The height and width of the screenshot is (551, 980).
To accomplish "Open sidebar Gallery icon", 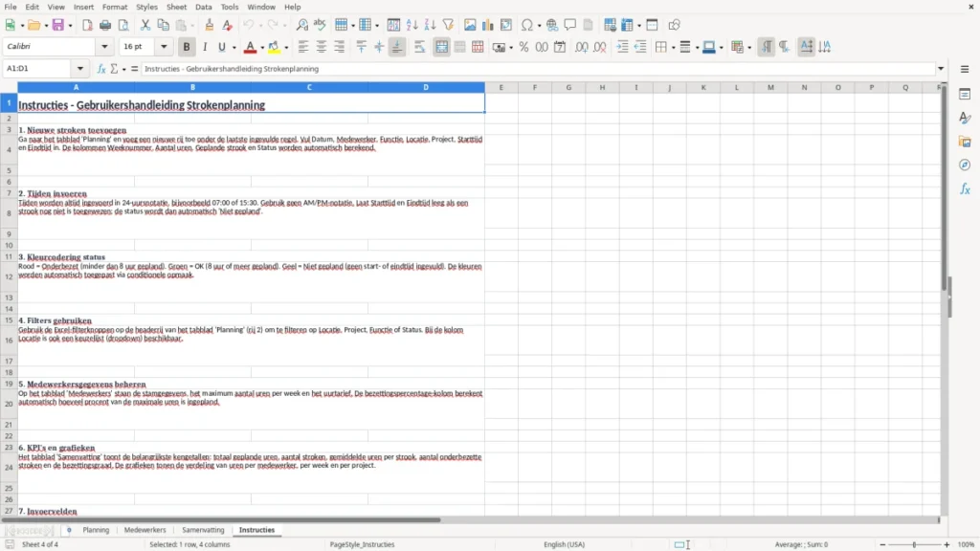I will pos(965,142).
